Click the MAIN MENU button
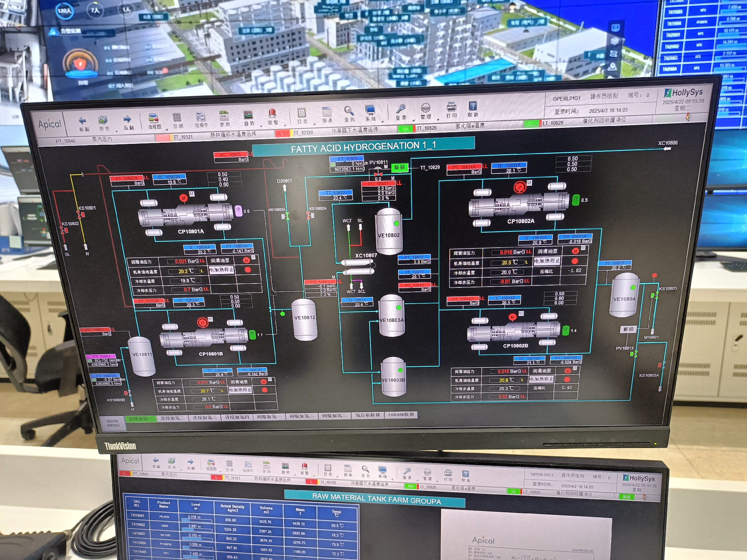Image resolution: width=747 pixels, height=560 pixels. [x=113, y=423]
